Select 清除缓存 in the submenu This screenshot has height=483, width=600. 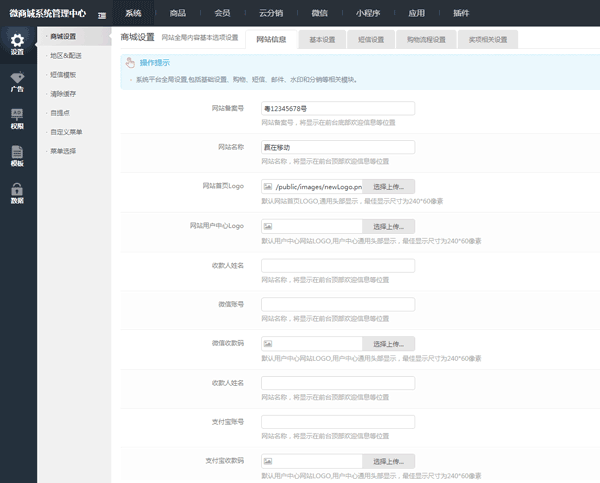click(x=63, y=93)
